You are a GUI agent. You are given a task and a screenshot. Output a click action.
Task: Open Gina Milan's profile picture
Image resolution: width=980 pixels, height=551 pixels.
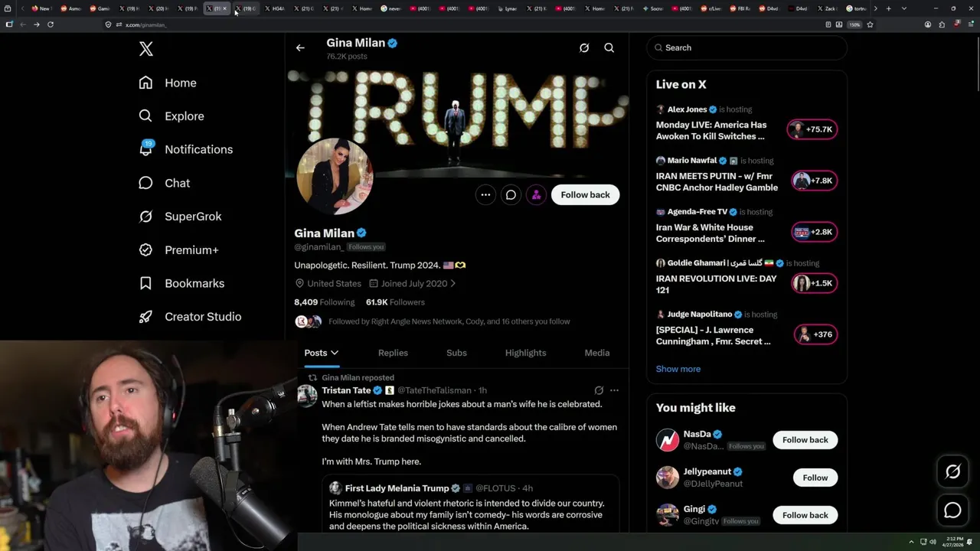(335, 177)
